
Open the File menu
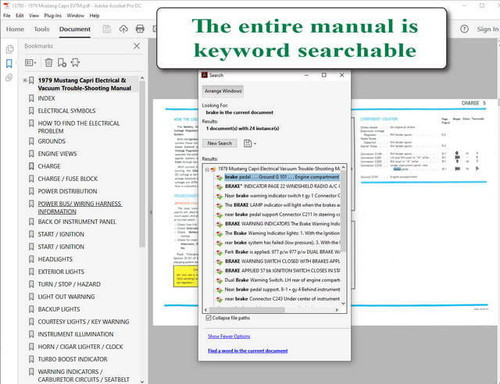tap(7, 15)
